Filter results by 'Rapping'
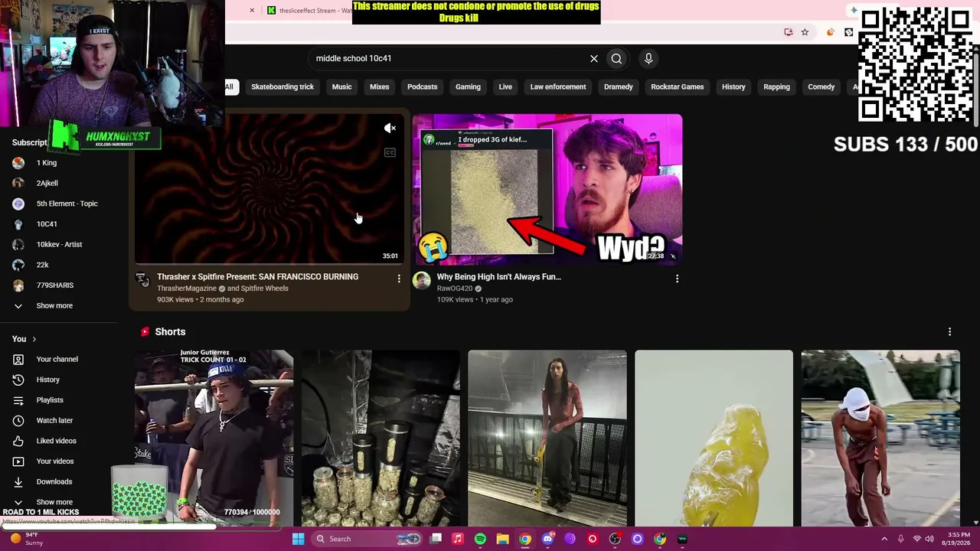Image resolution: width=980 pixels, height=551 pixels. pos(776,86)
